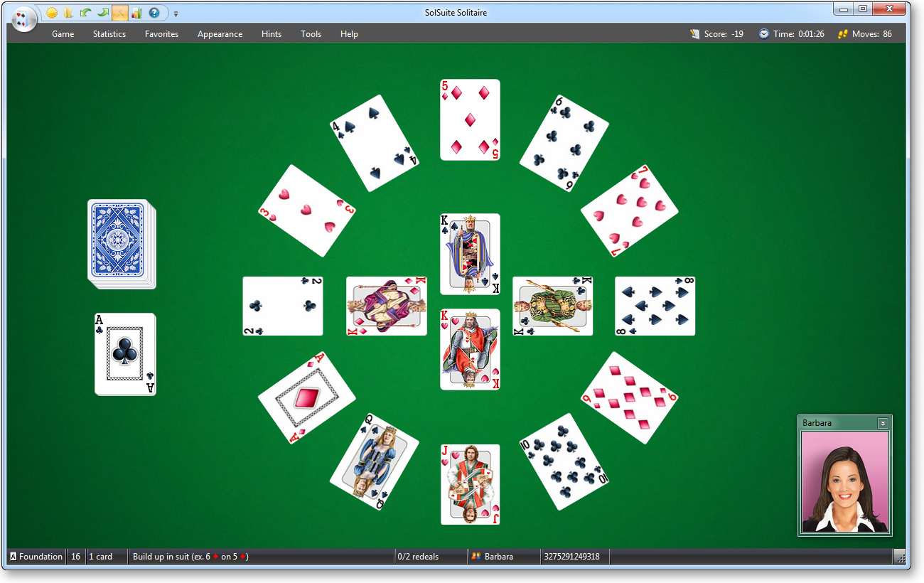Expand the quick access toolbar customize arrow

tap(176, 14)
